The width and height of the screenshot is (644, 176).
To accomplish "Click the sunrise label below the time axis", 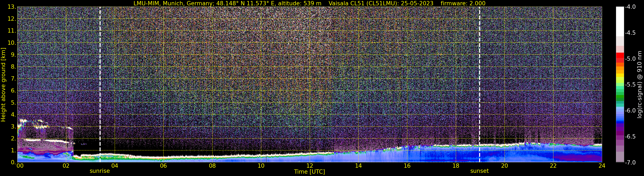I will coord(100,171).
